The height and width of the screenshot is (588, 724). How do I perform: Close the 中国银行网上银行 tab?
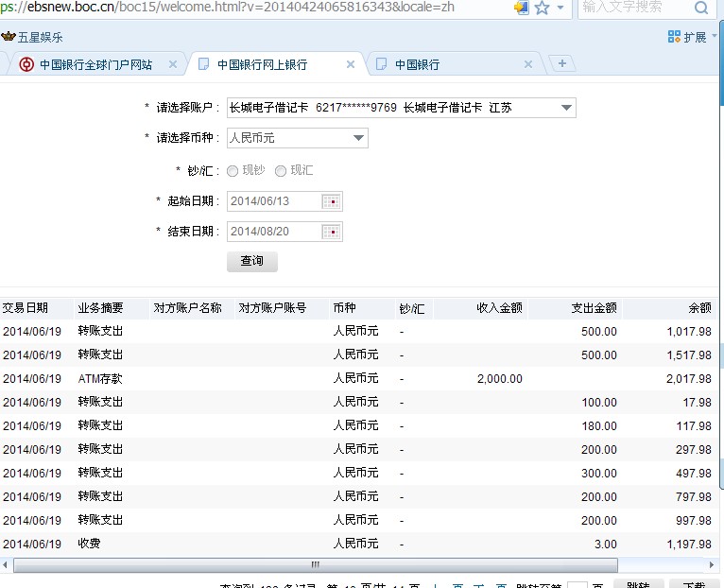pos(351,64)
